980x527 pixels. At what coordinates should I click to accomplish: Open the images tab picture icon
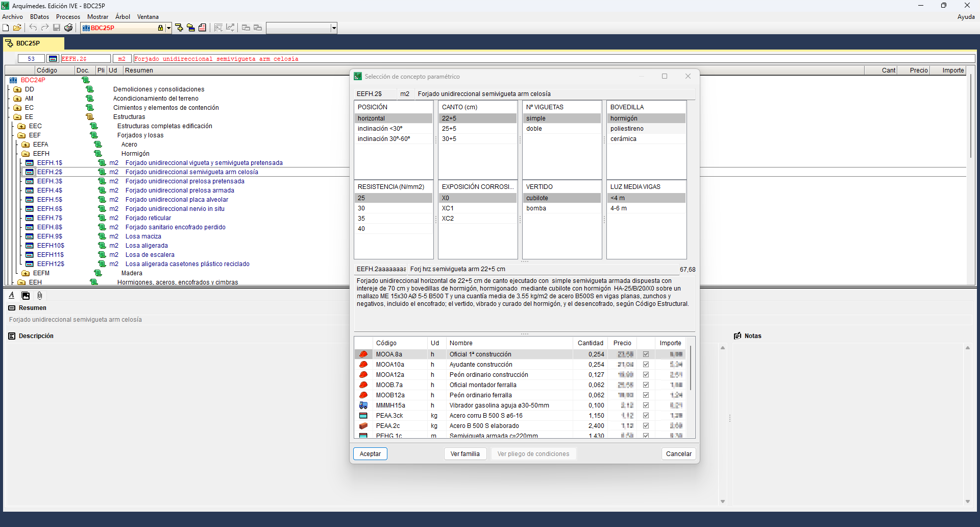(26, 296)
